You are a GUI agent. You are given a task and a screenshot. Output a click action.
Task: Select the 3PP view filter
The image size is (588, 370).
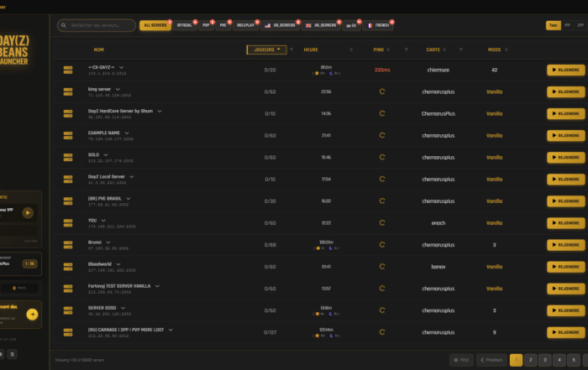[580, 25]
